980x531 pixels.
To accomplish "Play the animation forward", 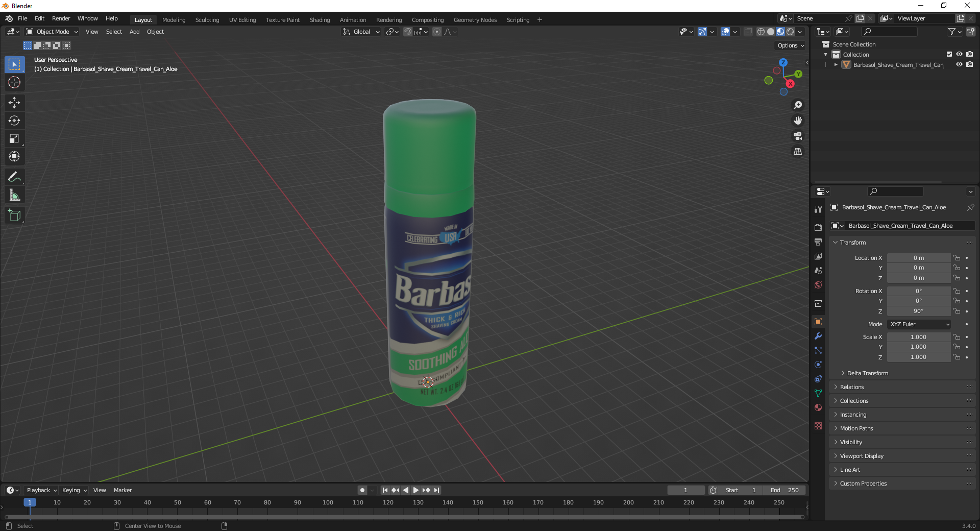I will [x=415, y=490].
